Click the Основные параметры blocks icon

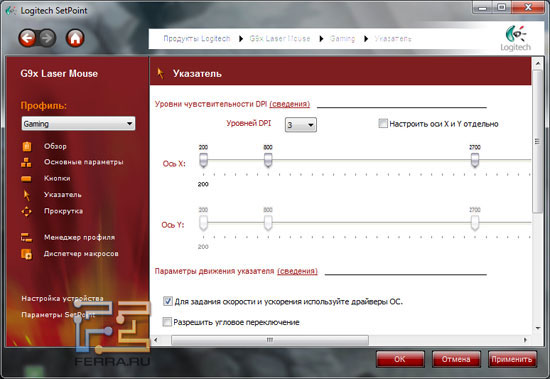26,162
